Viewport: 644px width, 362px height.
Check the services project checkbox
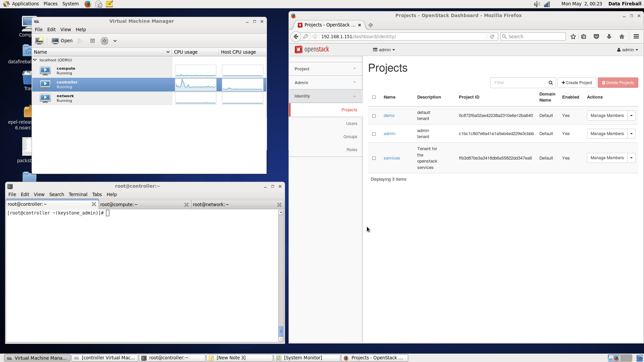[374, 158]
